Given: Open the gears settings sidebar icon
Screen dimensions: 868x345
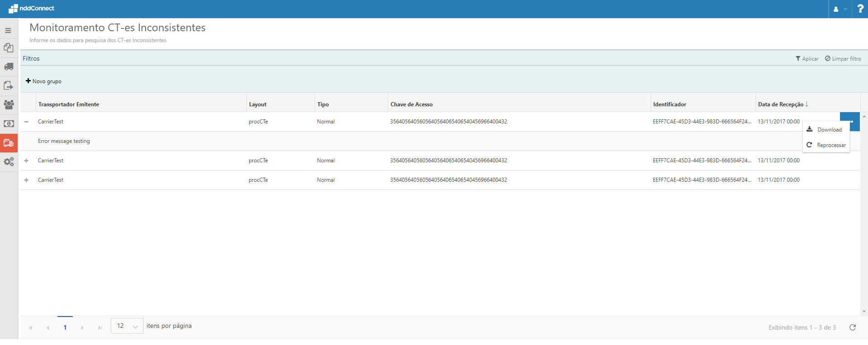Looking at the screenshot, I should (9, 161).
